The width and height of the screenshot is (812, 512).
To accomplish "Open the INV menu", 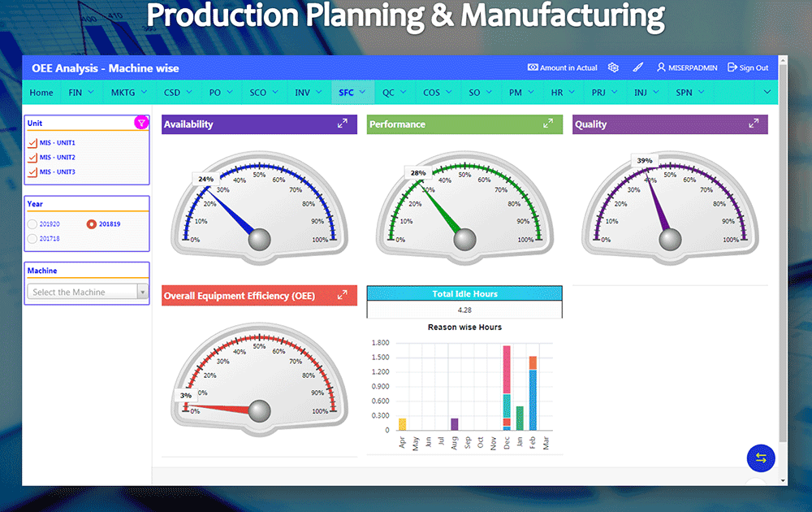I will 308,93.
